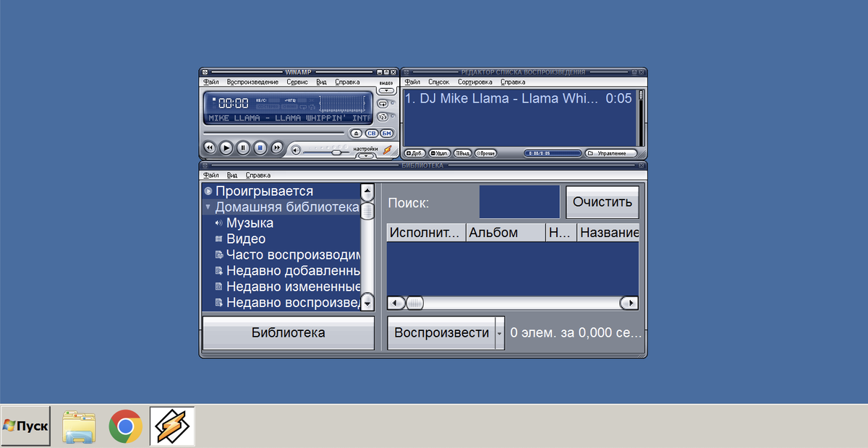The height and width of the screenshot is (448, 868).
Task: Open the настройки drawer arrow
Action: tap(367, 155)
